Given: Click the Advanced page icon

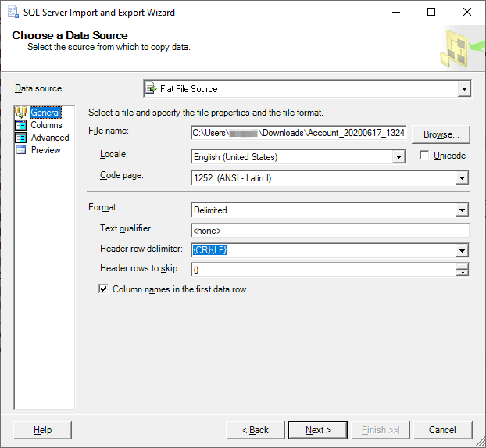Looking at the screenshot, I should [21, 138].
